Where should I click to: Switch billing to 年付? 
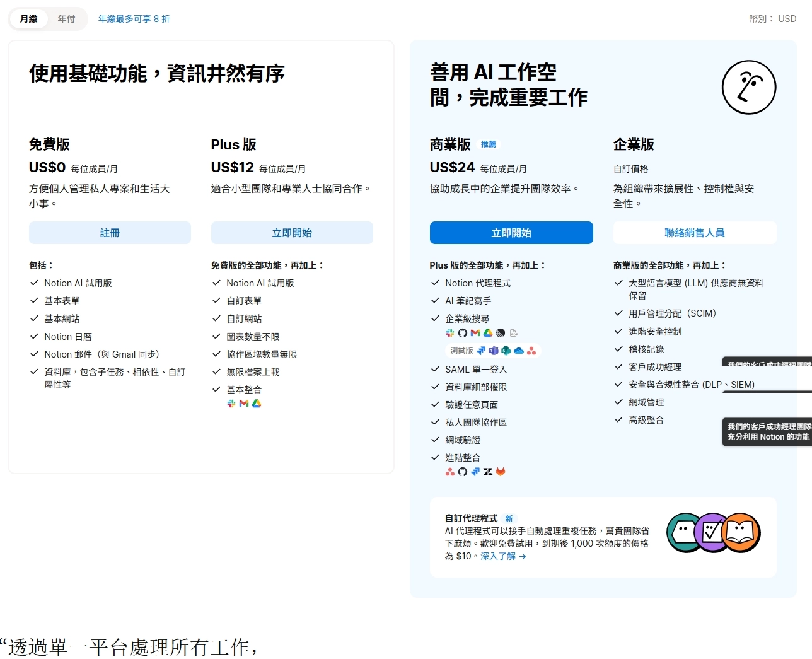pyautogui.click(x=67, y=19)
